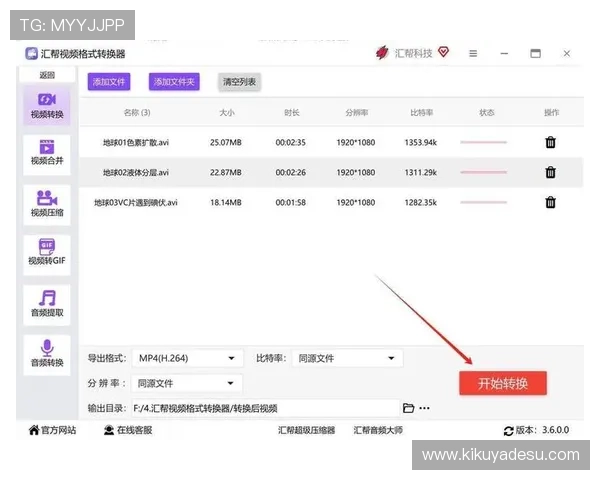This screenshot has width=600, height=480.
Task: Select the 地球02液体分层.avi file name
Action: 136,173
